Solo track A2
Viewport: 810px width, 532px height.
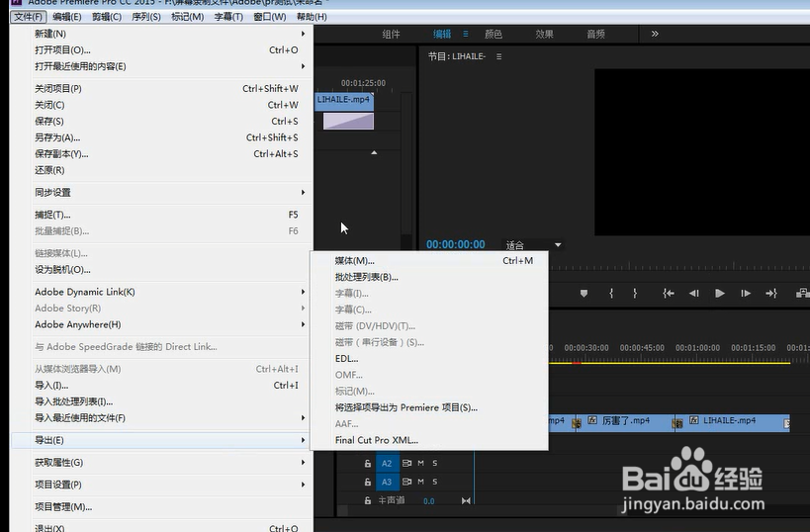tap(435, 464)
